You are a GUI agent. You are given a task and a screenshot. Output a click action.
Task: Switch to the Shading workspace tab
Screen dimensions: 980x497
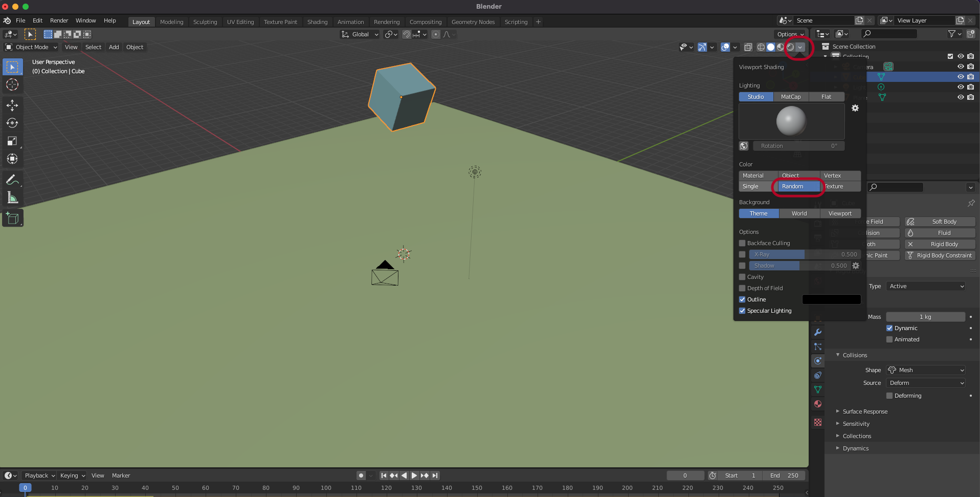coord(318,22)
